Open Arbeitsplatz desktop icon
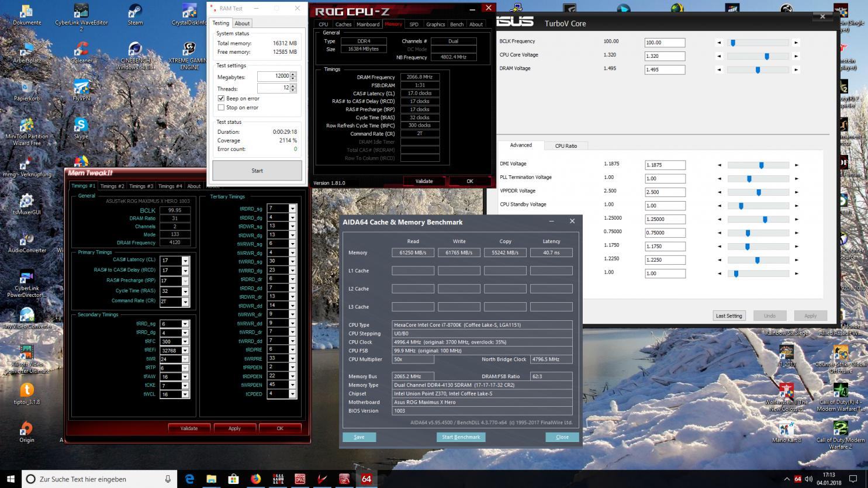The width and height of the screenshot is (868, 488). point(27,53)
